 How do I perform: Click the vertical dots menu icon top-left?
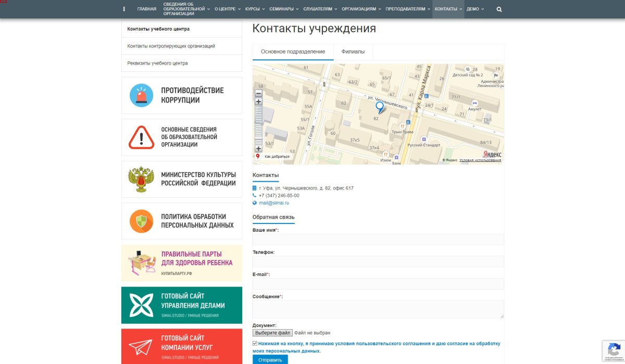tap(123, 9)
